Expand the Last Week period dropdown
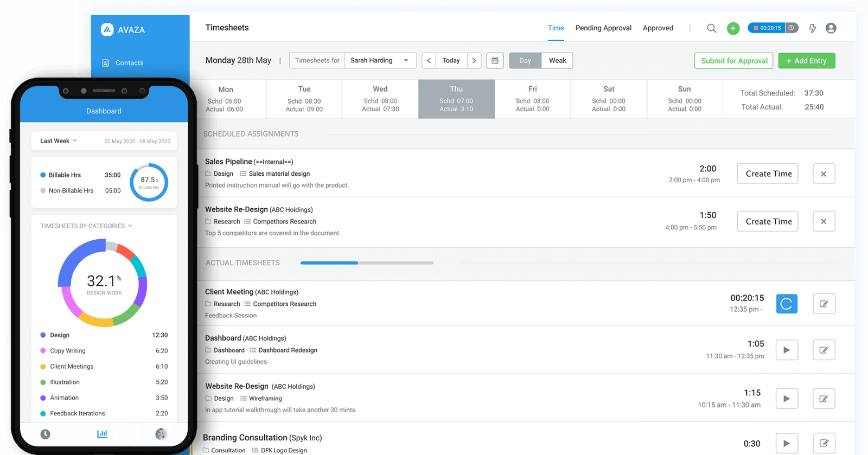The width and height of the screenshot is (868, 455). tap(59, 141)
